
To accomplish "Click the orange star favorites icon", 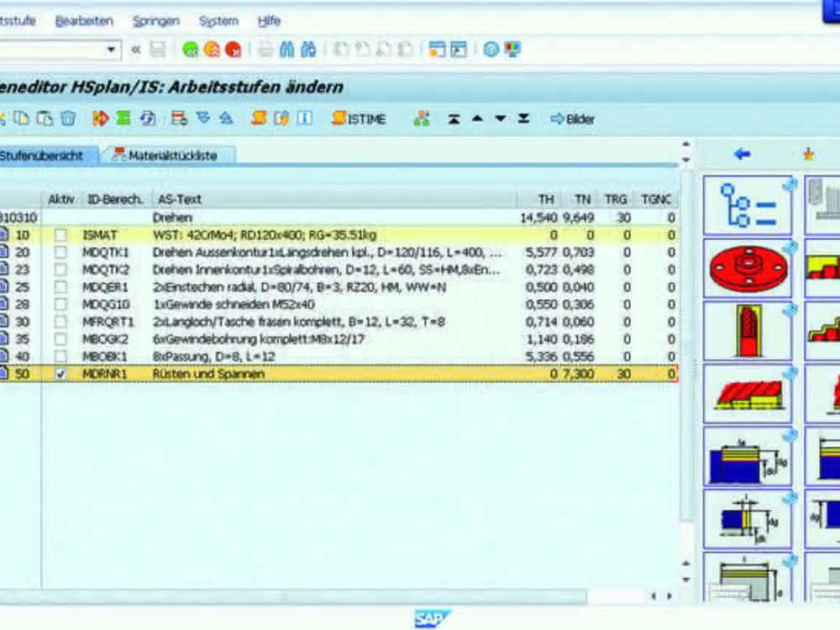I will 808,155.
